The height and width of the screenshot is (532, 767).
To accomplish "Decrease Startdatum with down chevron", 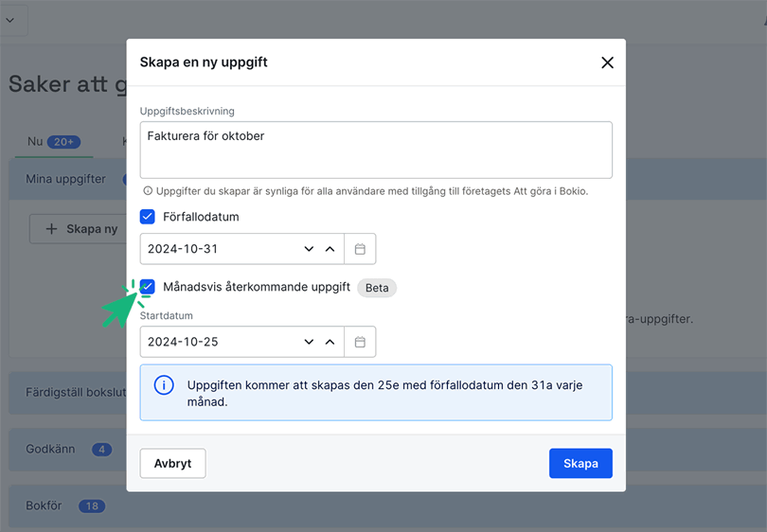I will 309,342.
